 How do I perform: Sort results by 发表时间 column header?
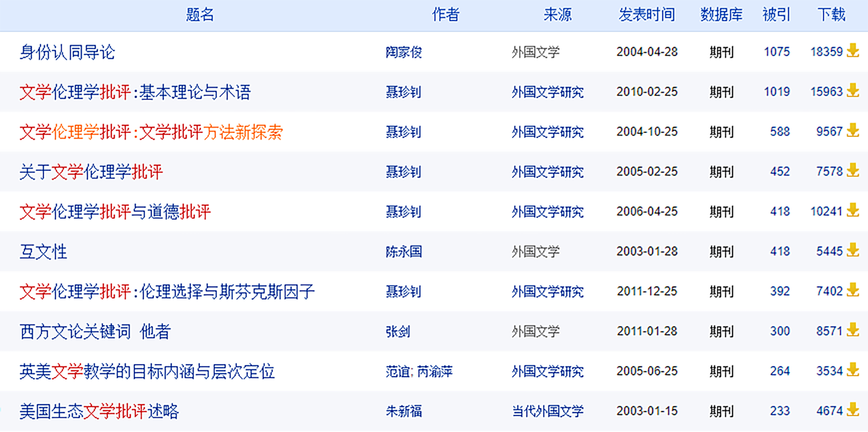pyautogui.click(x=647, y=15)
